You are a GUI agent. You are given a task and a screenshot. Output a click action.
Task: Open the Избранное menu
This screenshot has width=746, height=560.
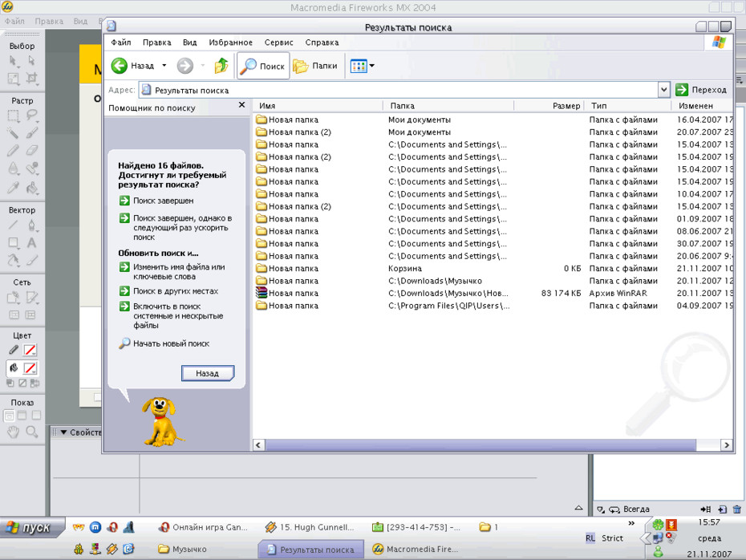(x=231, y=43)
